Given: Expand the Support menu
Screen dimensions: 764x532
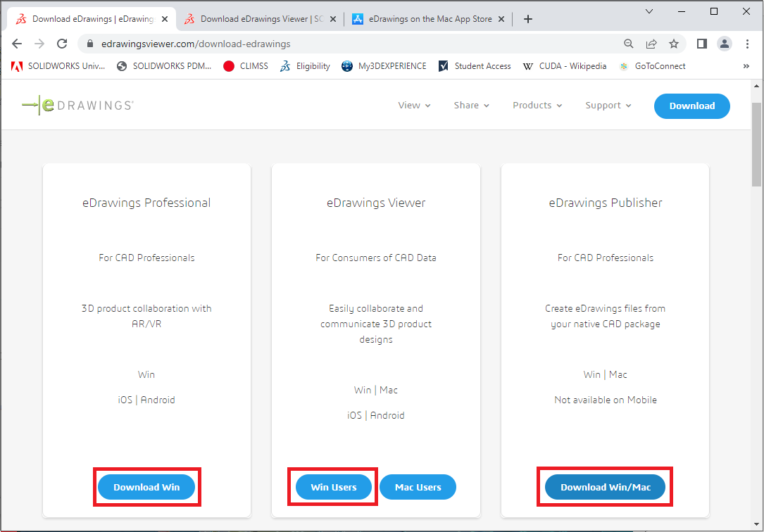Looking at the screenshot, I should click(x=608, y=106).
